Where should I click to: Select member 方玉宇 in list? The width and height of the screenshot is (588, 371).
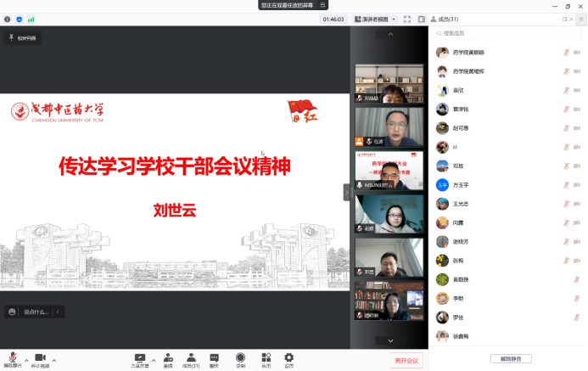508,185
